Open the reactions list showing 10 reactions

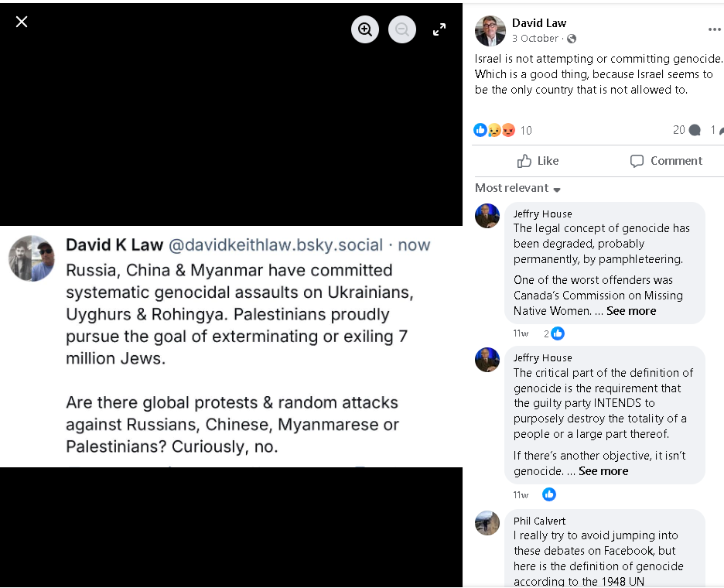coord(503,130)
